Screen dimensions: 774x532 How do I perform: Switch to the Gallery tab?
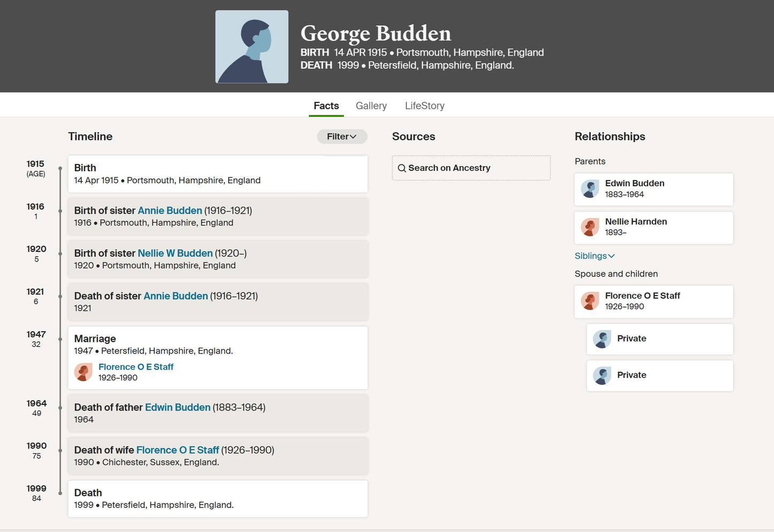click(371, 106)
